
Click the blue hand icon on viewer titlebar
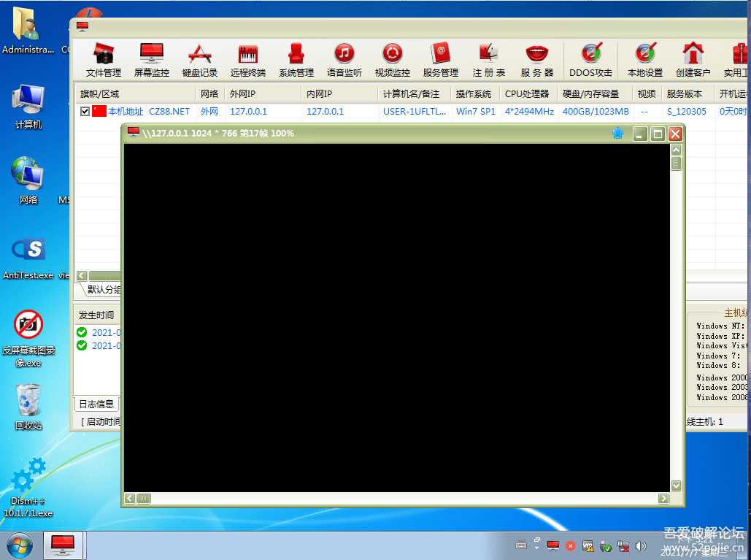(618, 133)
